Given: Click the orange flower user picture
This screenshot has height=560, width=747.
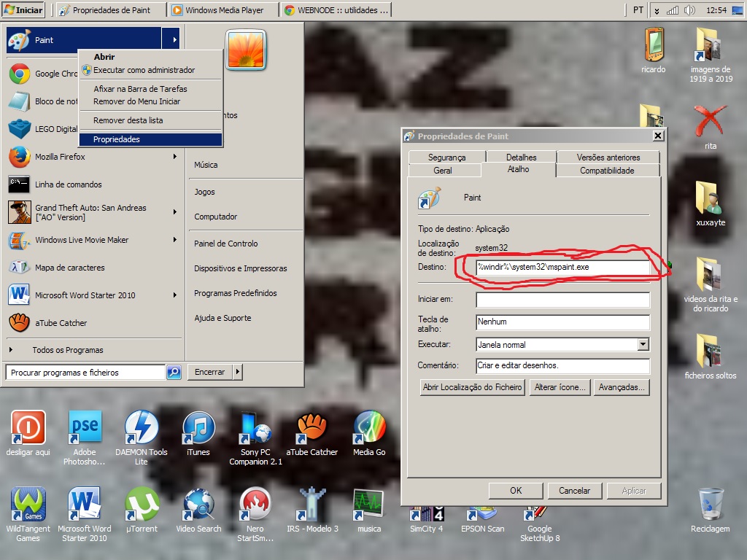Looking at the screenshot, I should click(246, 50).
